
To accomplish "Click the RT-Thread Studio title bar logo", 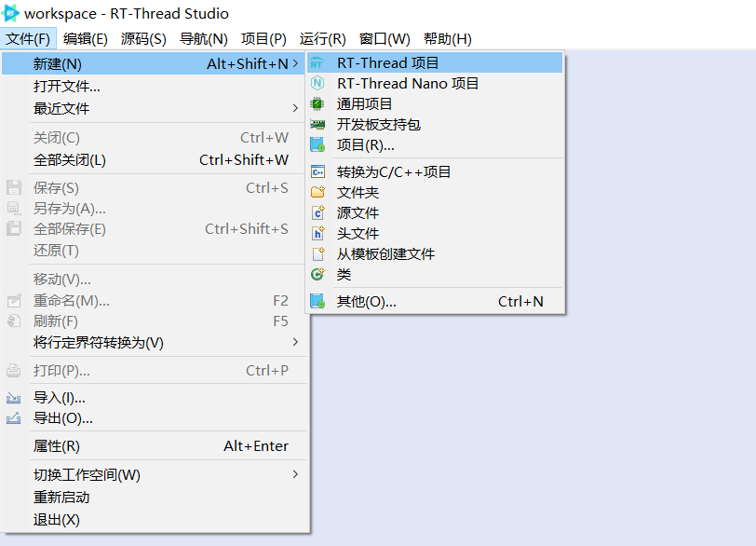I will click(10, 13).
